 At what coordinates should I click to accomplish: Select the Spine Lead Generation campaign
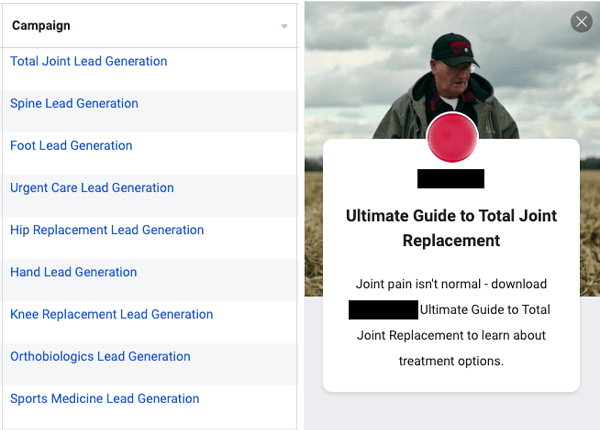[74, 103]
